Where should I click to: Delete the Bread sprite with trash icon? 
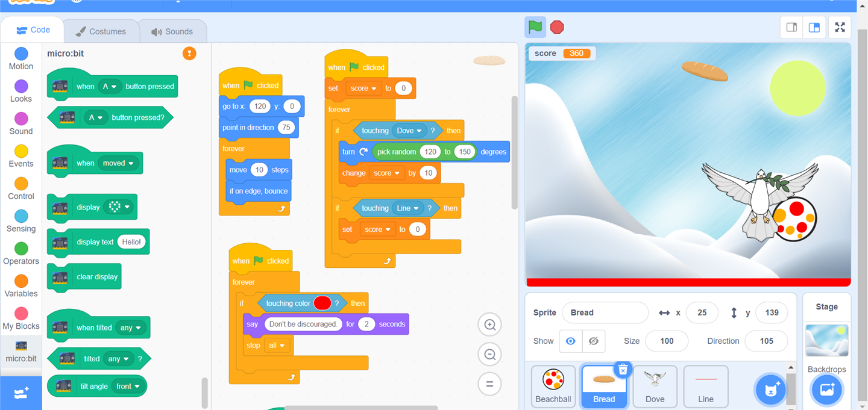pyautogui.click(x=623, y=369)
